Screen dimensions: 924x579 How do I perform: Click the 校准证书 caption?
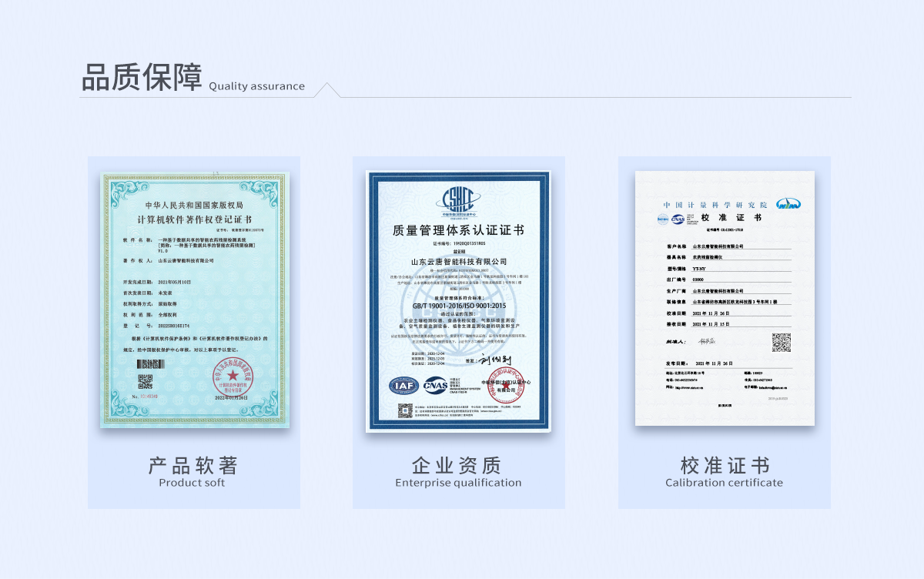[725, 465]
